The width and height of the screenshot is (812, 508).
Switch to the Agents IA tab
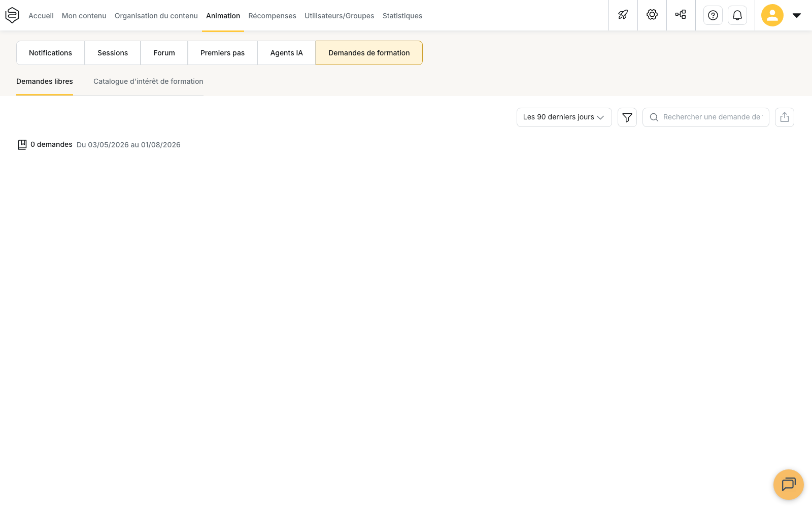point(287,53)
